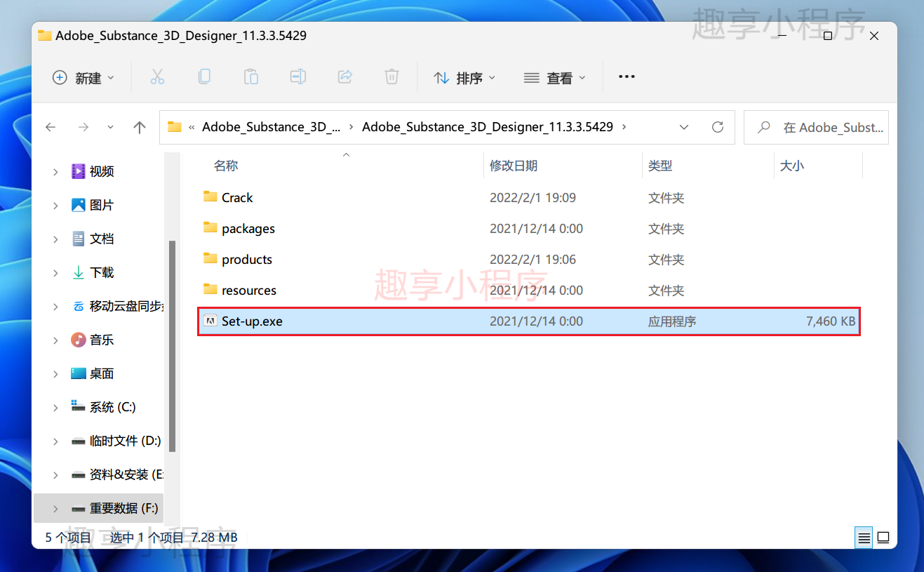Expand the 系统 (C:) tree node
Screen dimensions: 924x572
click(x=55, y=407)
